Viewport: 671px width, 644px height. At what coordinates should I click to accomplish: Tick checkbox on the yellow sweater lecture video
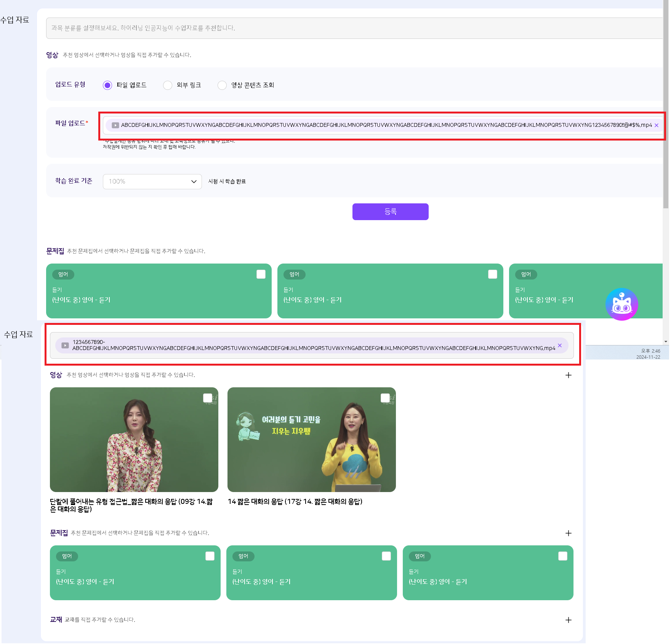(x=385, y=398)
